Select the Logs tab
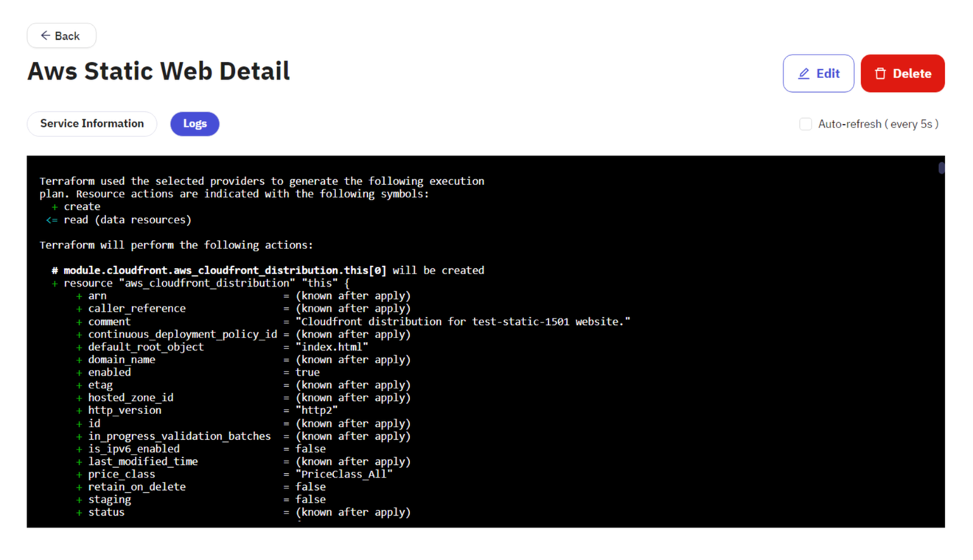This screenshot has height=560, width=973. coord(195,124)
